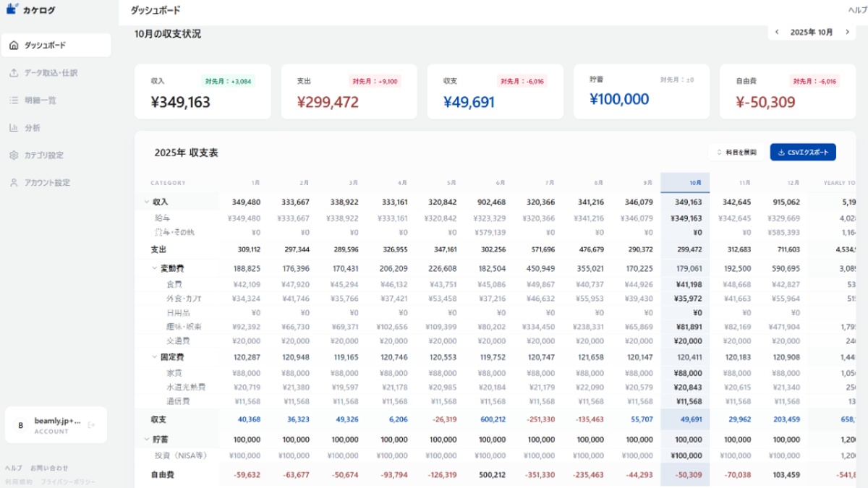The image size is (868, 488).
Task: Click the 交通費 row label
Action: click(178, 341)
